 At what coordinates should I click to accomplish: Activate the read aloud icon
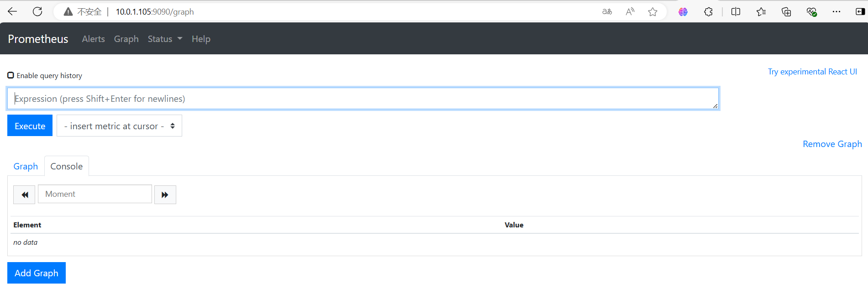tap(630, 12)
